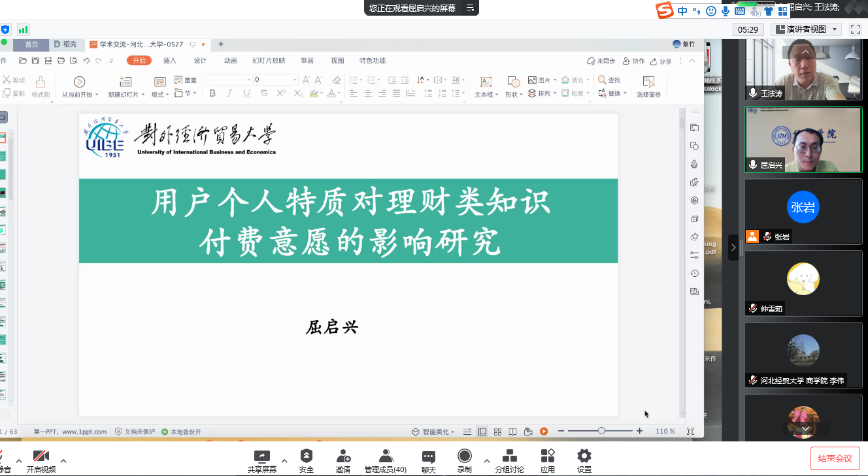Click the 邀请 invite icon

[x=343, y=456]
